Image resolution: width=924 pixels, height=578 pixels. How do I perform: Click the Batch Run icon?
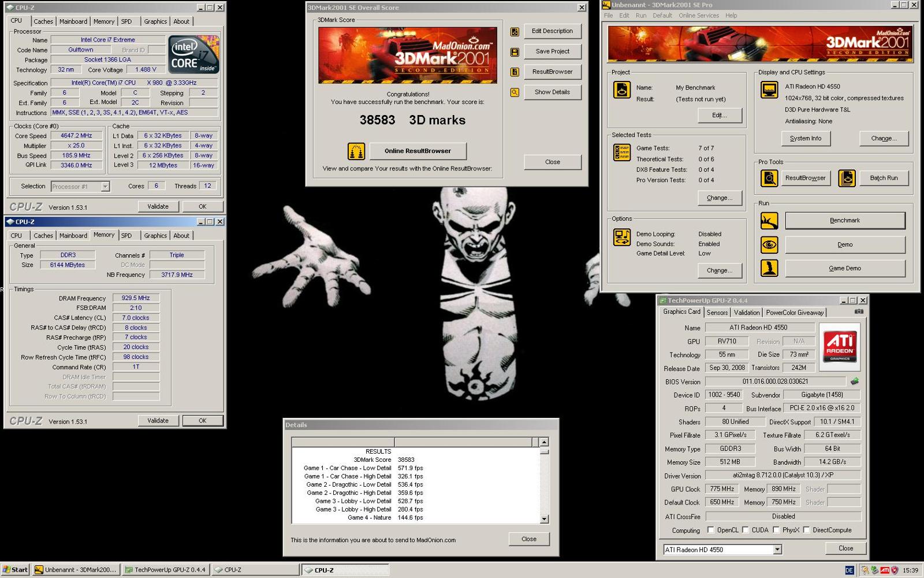(847, 178)
